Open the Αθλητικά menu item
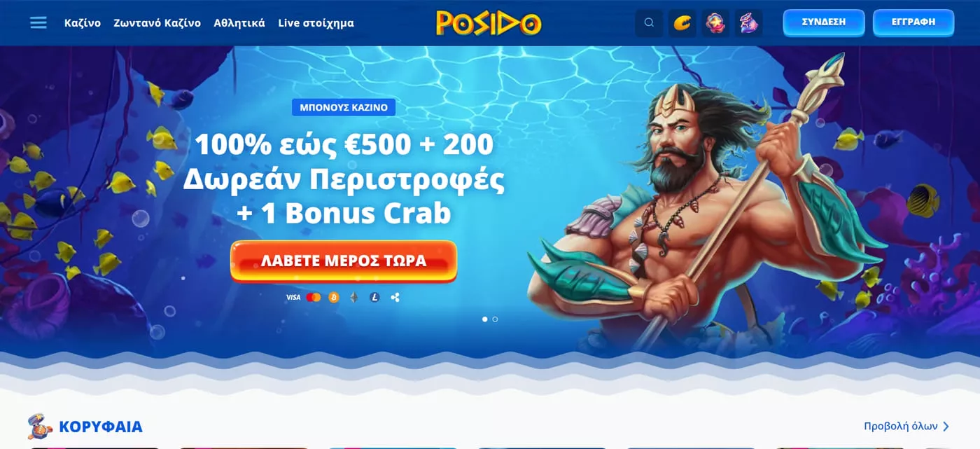 (239, 23)
